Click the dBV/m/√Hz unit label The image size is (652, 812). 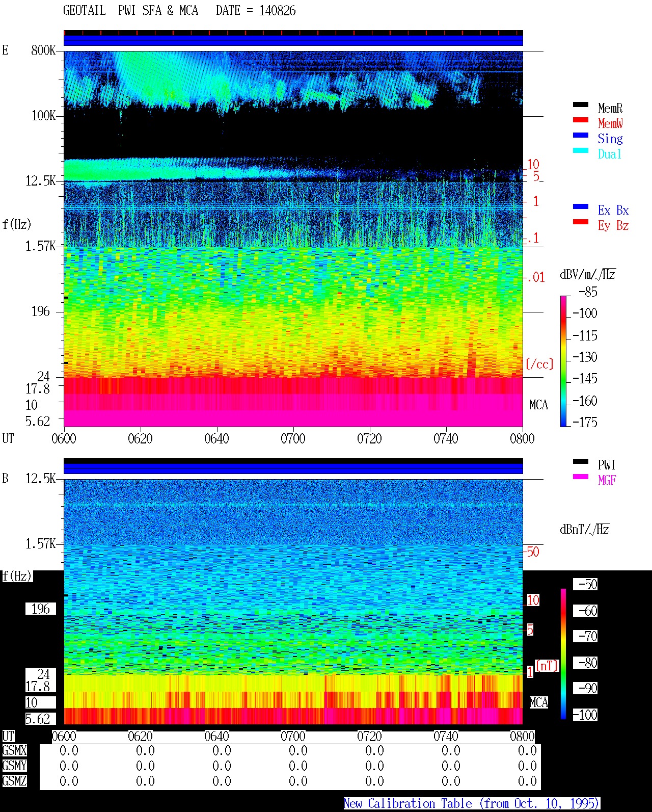pos(588,274)
